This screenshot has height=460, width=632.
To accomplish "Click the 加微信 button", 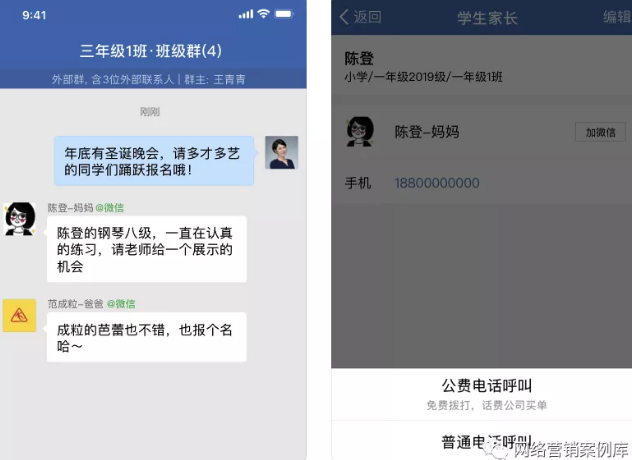I will [600, 132].
